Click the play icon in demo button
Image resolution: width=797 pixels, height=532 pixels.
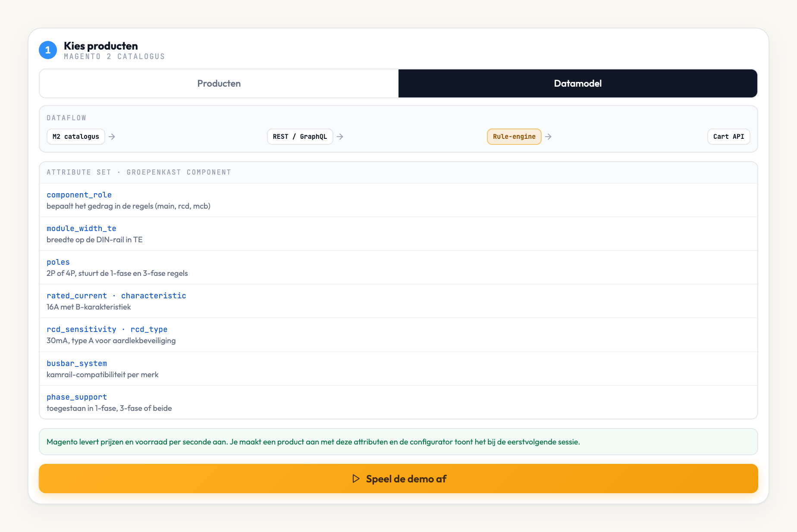pos(356,479)
